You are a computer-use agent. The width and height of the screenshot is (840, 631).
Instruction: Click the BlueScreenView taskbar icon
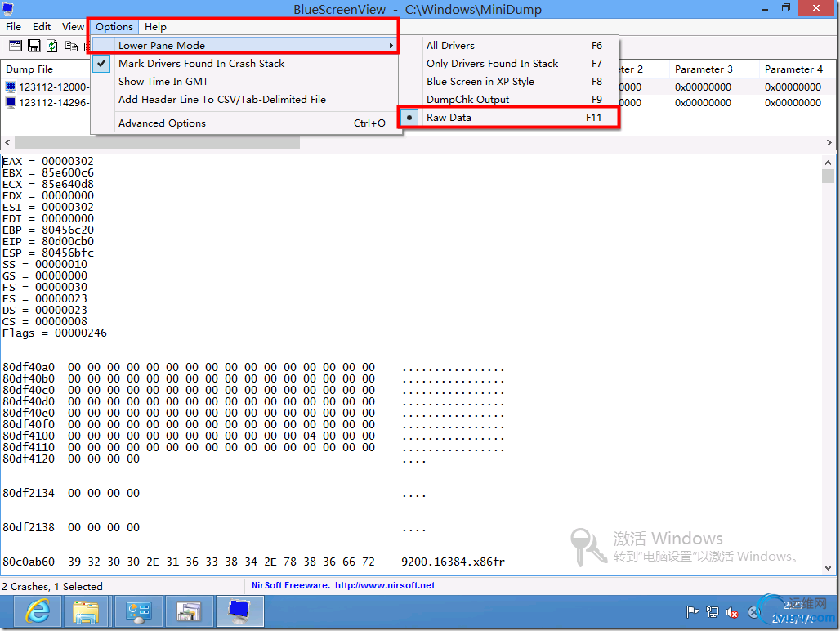[x=239, y=611]
